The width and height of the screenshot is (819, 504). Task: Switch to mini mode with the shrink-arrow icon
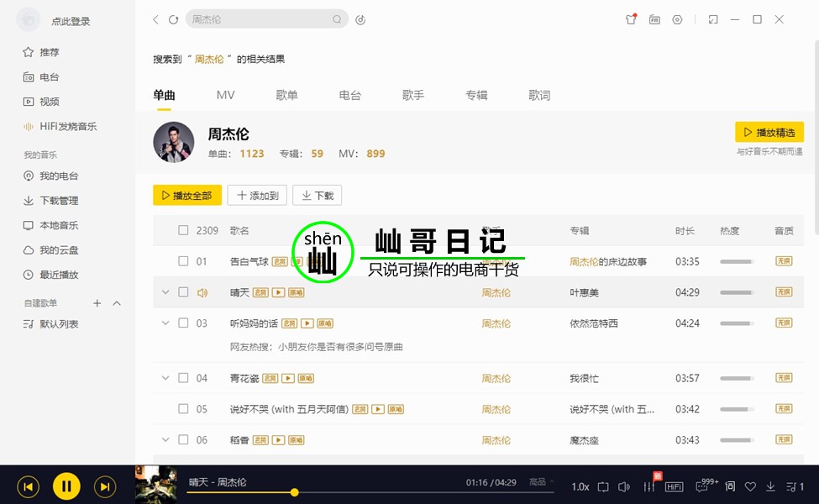click(713, 20)
